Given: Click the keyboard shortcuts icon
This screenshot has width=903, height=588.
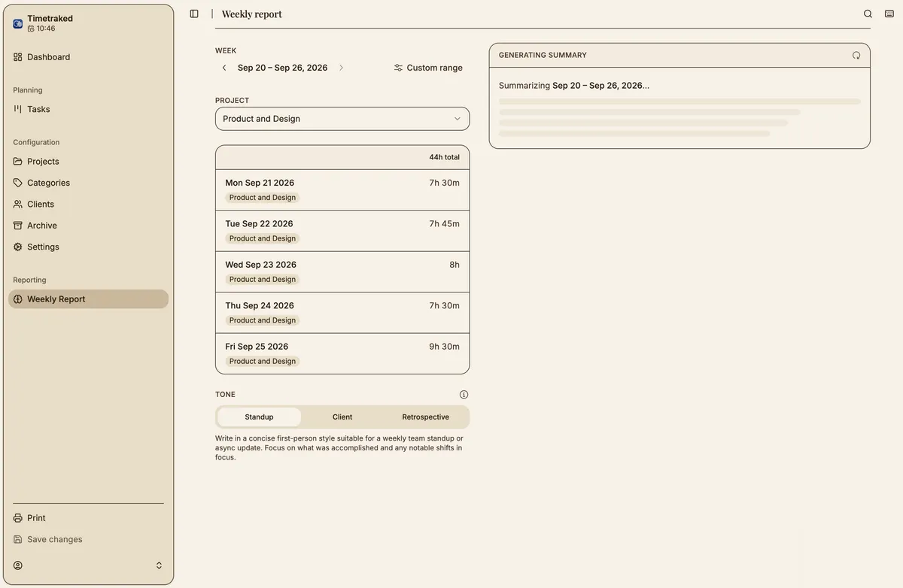Looking at the screenshot, I should [889, 14].
